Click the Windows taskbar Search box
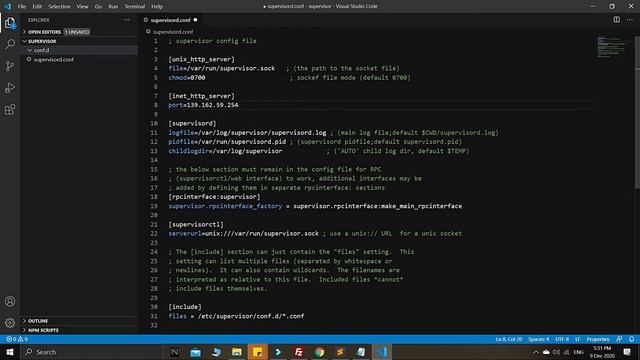Screen dimensions: 640x360 92,352
